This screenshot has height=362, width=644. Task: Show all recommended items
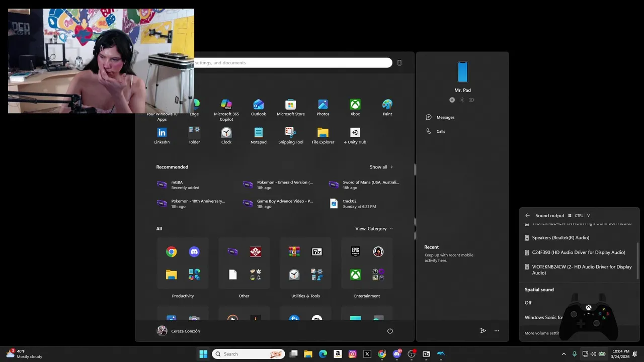pos(381,167)
